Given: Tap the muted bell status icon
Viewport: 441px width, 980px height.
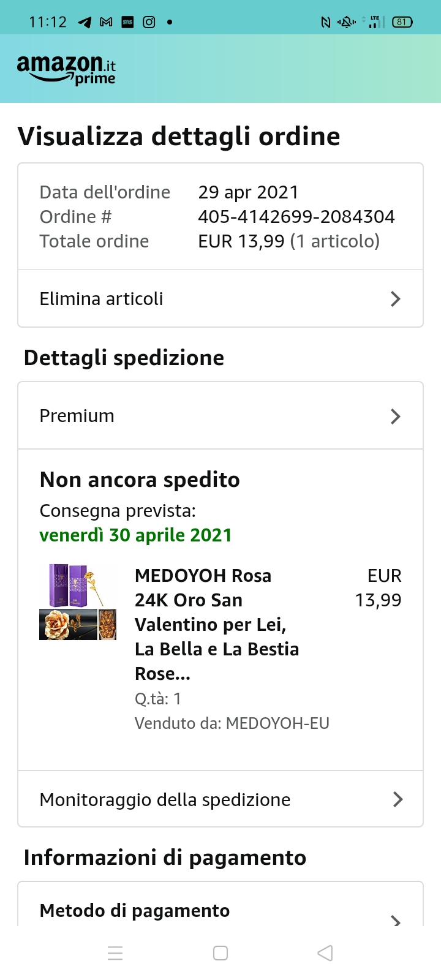Looking at the screenshot, I should (x=347, y=22).
